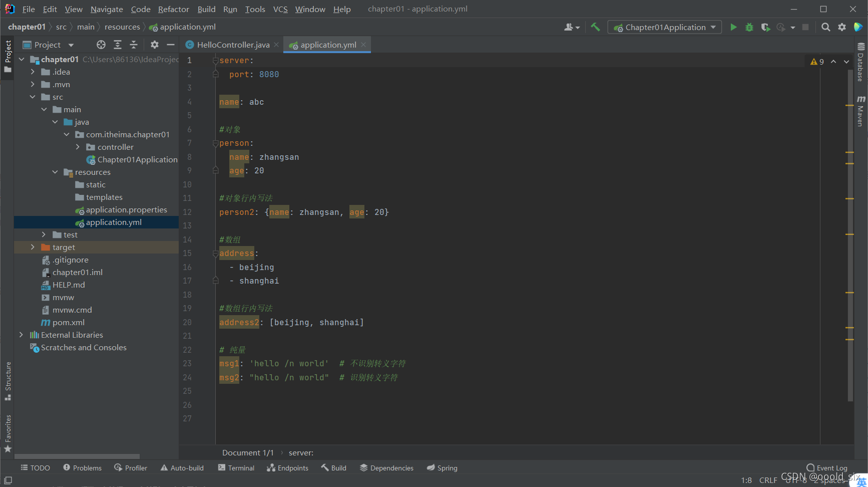Click 'resources' in the breadcrumb path

(122, 27)
